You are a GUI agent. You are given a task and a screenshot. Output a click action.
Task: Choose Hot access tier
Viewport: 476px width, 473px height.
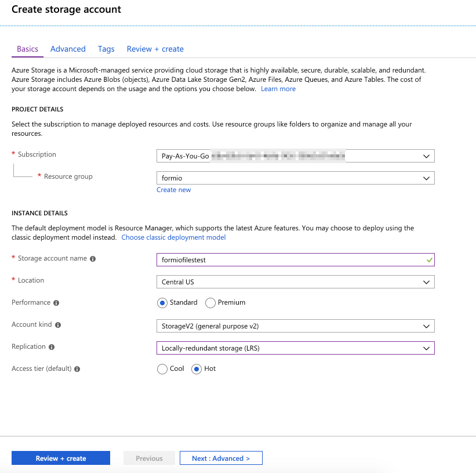(x=197, y=369)
